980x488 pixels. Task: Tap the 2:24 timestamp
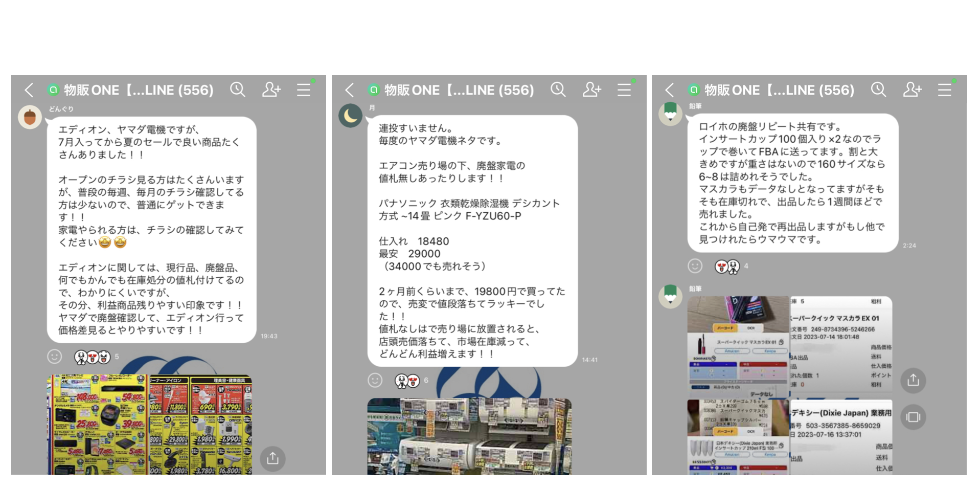pos(909,246)
